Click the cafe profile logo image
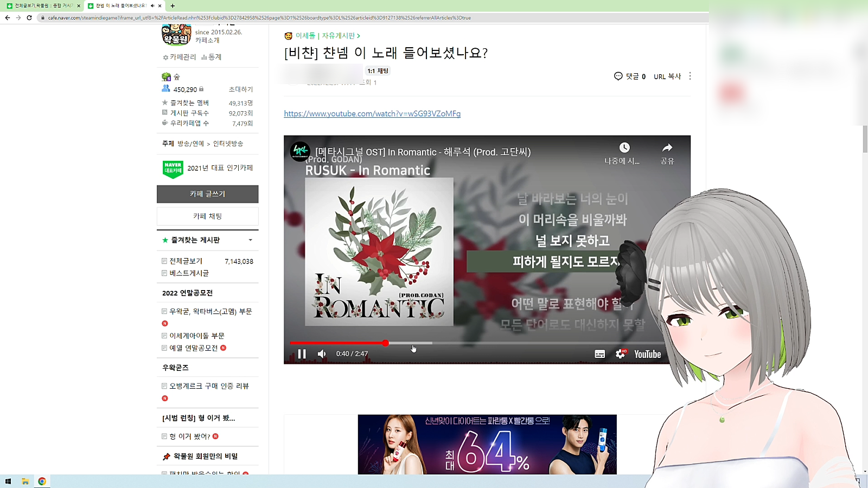The height and width of the screenshot is (488, 868). [x=176, y=34]
